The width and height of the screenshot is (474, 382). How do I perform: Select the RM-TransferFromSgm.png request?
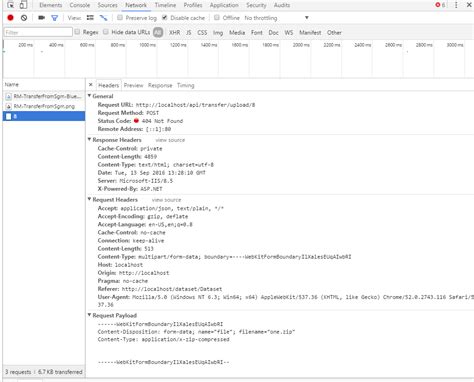[x=44, y=106]
